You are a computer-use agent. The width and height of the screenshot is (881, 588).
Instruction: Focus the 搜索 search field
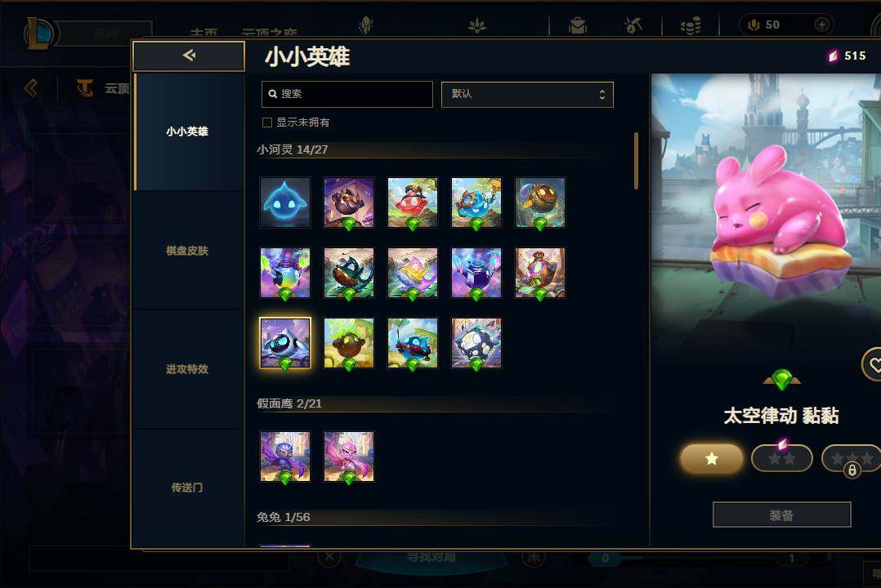point(347,95)
